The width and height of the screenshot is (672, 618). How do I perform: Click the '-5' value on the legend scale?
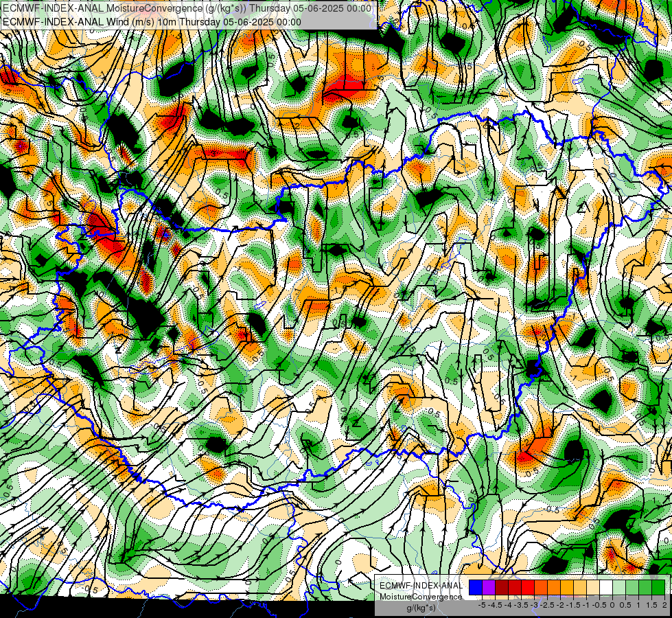pos(482,605)
